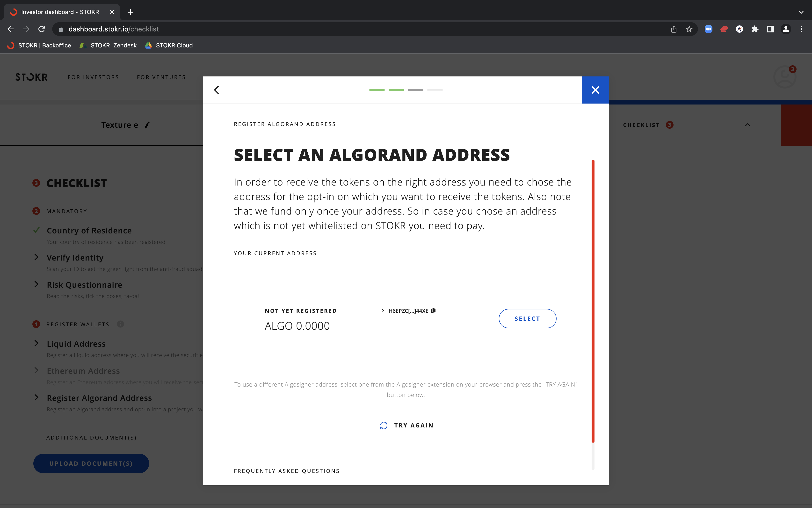
Task: Expand the H6EPZC[...]44XE address chevron
Action: click(x=383, y=311)
